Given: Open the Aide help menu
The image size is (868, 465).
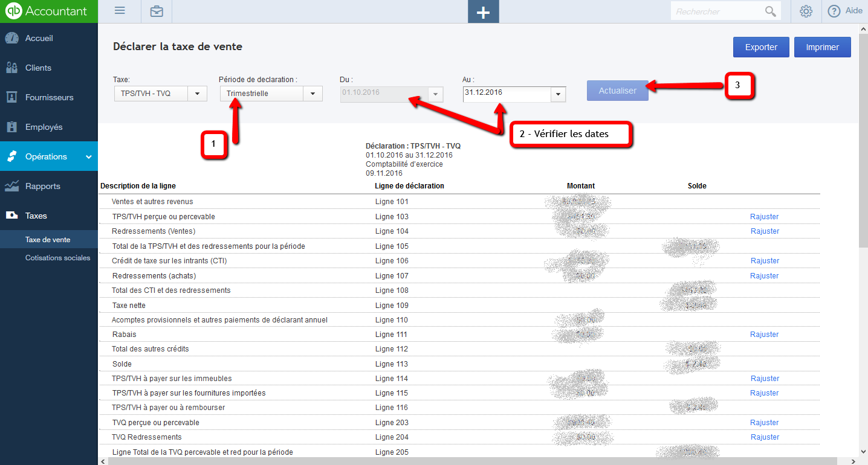Looking at the screenshot, I should coord(844,10).
